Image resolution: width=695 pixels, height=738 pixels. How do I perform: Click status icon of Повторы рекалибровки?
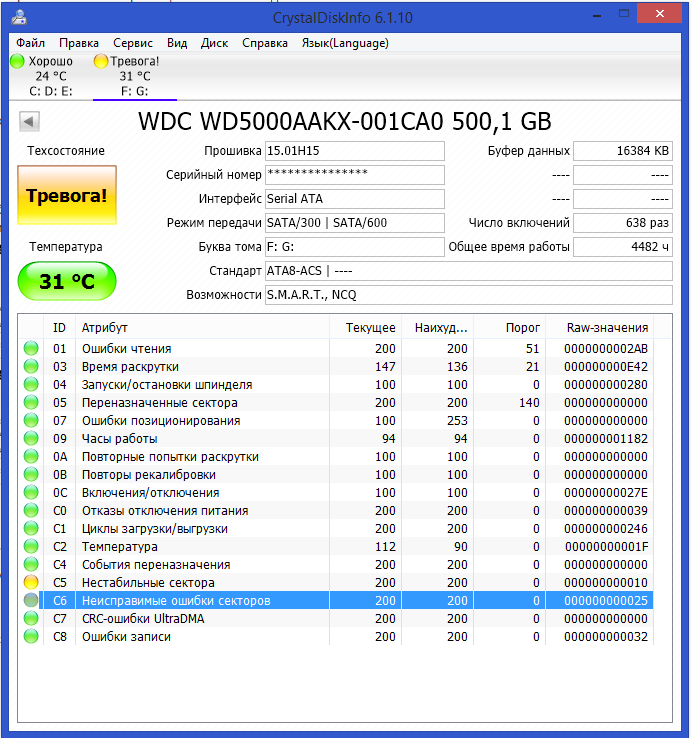pyautogui.click(x=31, y=474)
